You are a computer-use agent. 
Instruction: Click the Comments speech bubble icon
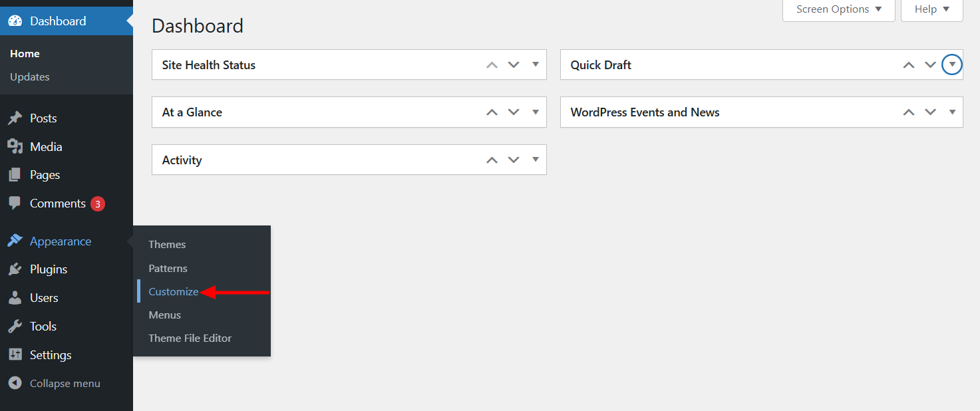pyautogui.click(x=15, y=204)
